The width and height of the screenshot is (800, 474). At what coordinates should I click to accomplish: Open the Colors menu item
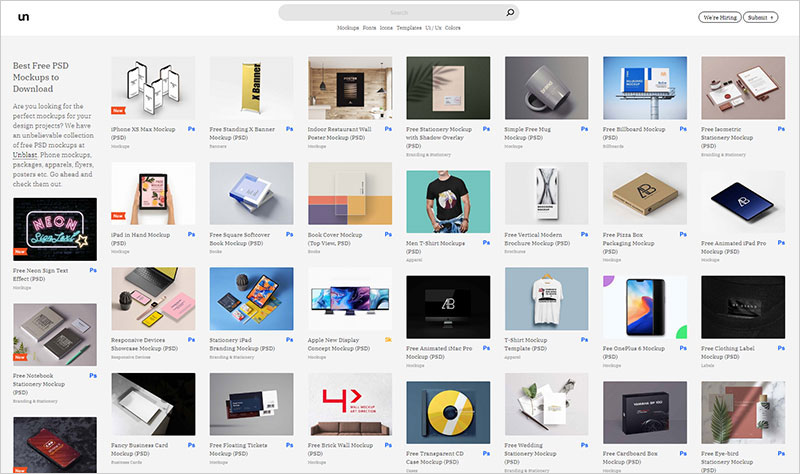(x=453, y=28)
